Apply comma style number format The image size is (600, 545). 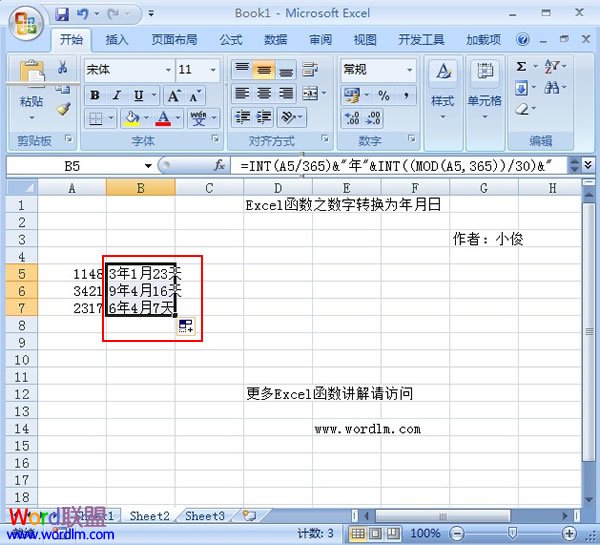[x=406, y=95]
